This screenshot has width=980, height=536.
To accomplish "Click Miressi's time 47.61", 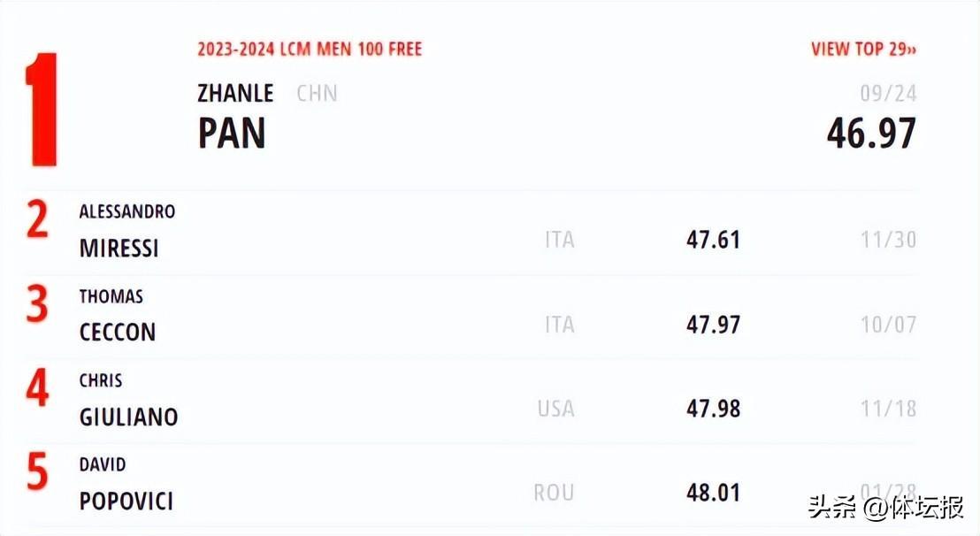I will pyautogui.click(x=713, y=240).
